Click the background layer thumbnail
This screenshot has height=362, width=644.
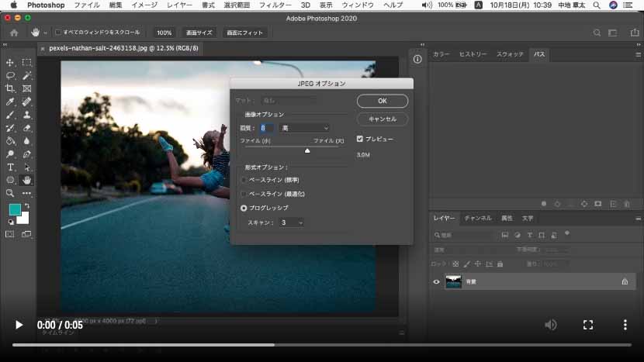(453, 281)
